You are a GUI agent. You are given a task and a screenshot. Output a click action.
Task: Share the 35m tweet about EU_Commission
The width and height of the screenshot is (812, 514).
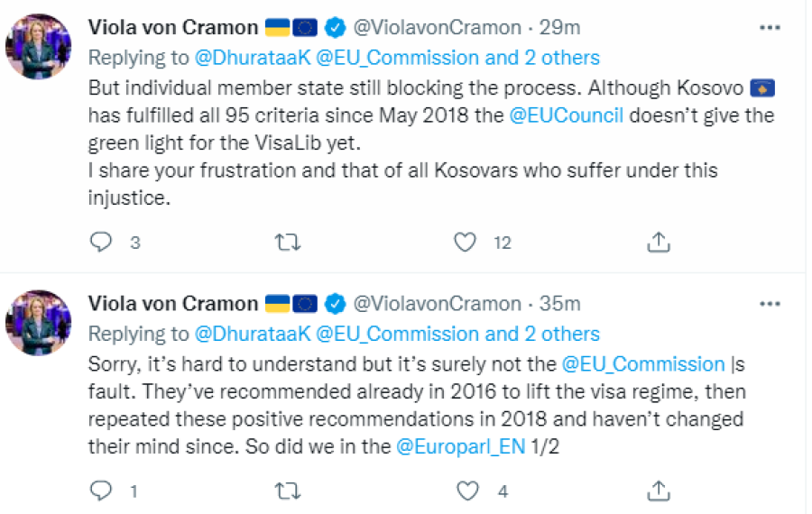click(659, 491)
